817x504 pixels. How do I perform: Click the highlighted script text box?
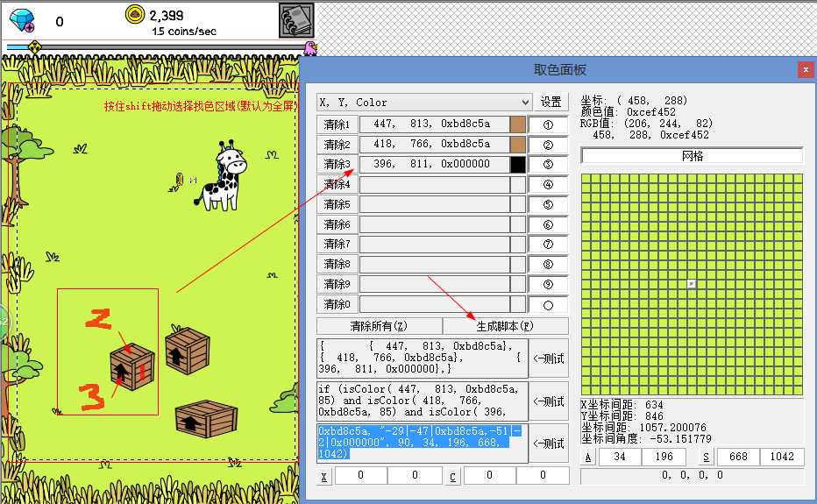tap(423, 444)
